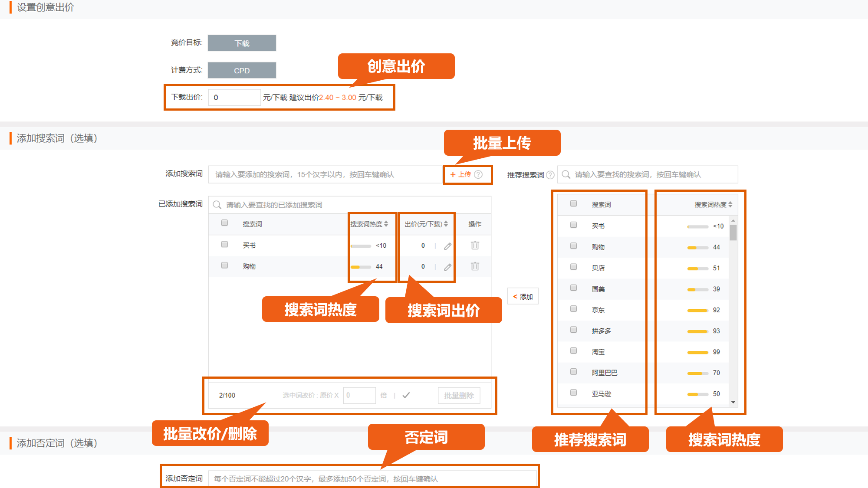This screenshot has width=868, height=488.
Task: Click the trash icon to delete 购物
Action: click(475, 266)
